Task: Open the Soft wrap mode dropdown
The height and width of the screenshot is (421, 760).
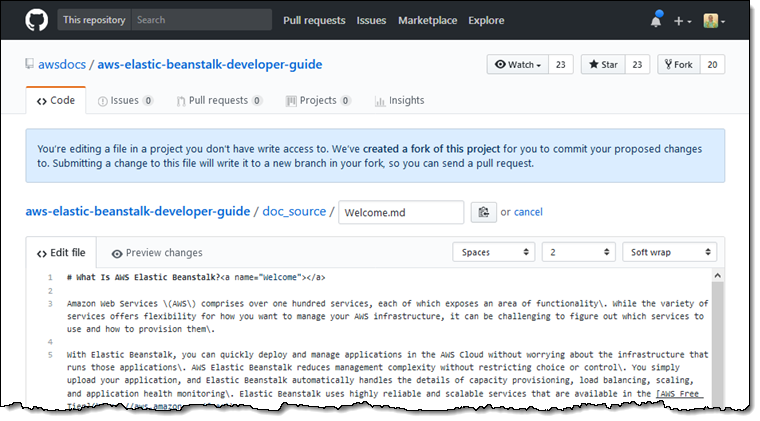Action: 669,253
